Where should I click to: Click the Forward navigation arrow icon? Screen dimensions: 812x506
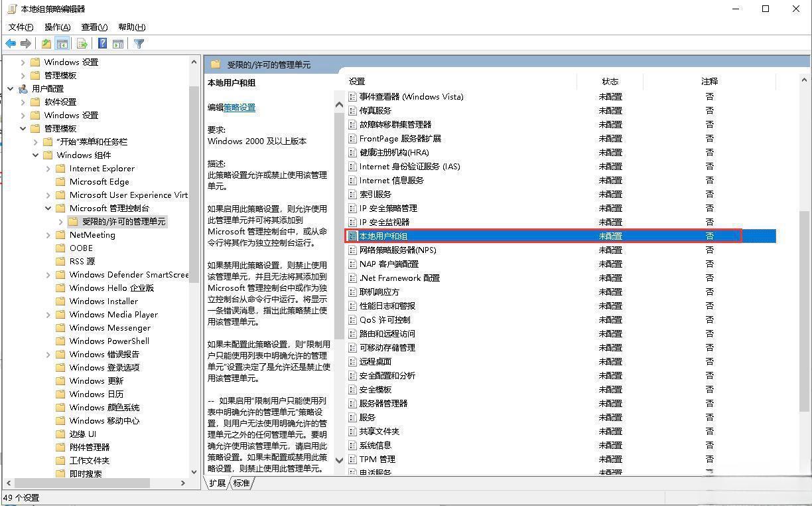tap(25, 43)
